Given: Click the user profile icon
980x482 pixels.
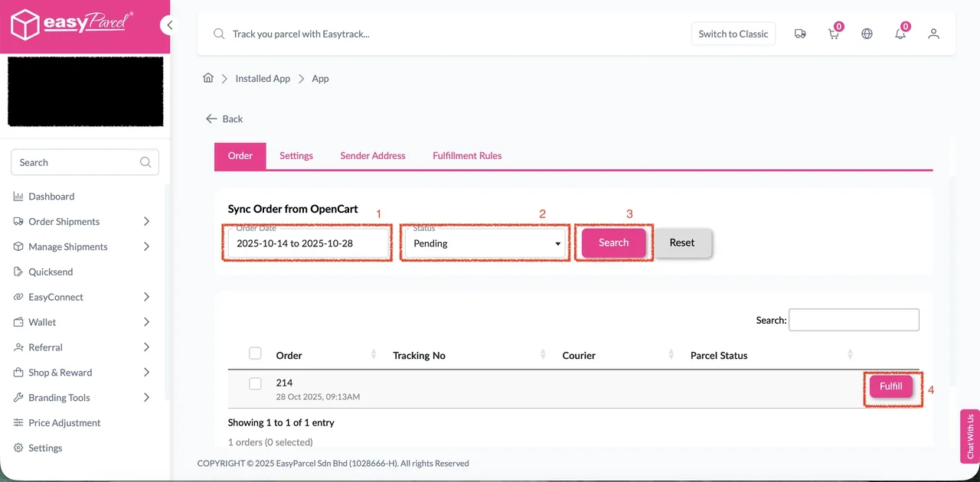Looking at the screenshot, I should tap(933, 34).
